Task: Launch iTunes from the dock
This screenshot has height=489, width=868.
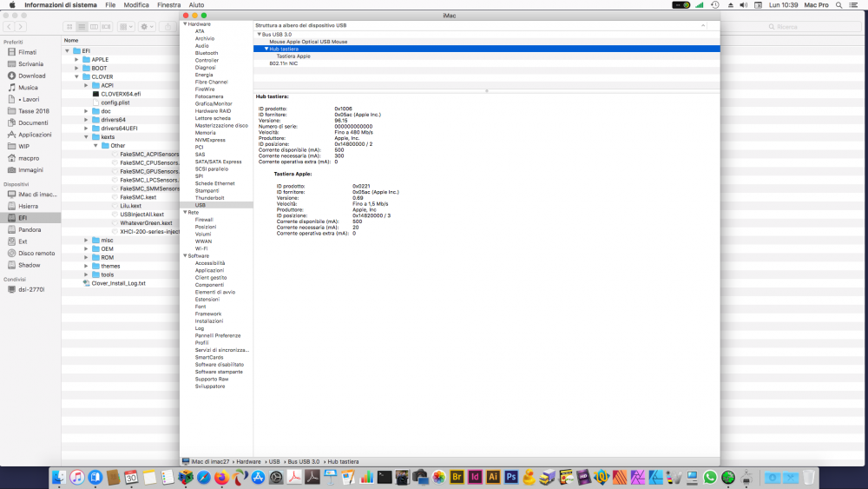Action: click(x=77, y=478)
